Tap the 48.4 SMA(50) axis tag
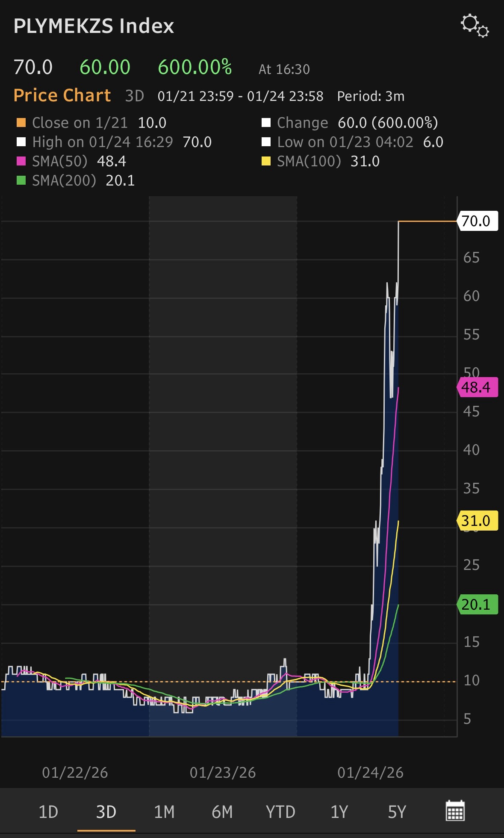Image resolution: width=504 pixels, height=838 pixels. tap(477, 387)
